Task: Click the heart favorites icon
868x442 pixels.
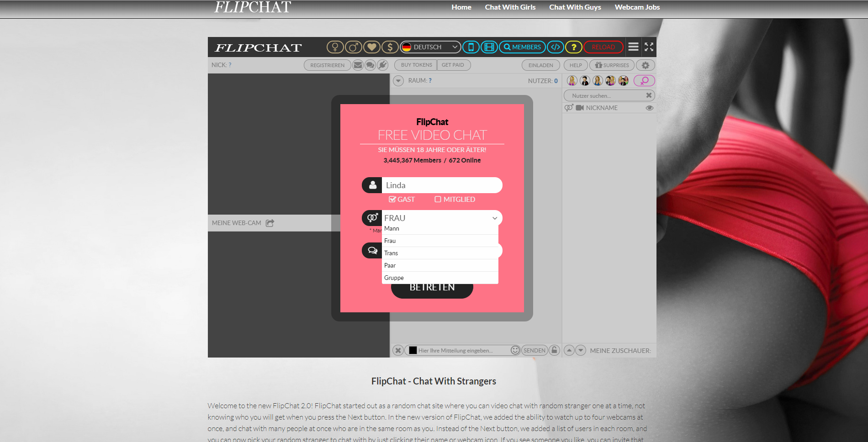Action: tap(371, 47)
